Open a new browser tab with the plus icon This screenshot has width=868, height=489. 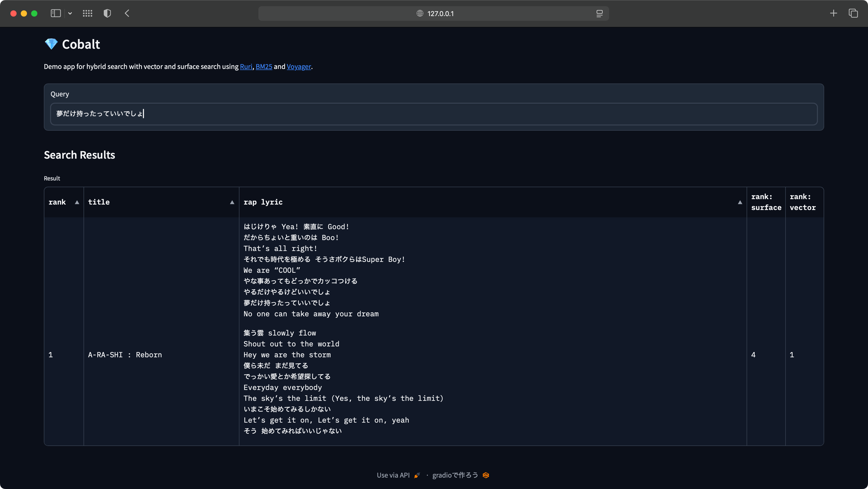833,13
